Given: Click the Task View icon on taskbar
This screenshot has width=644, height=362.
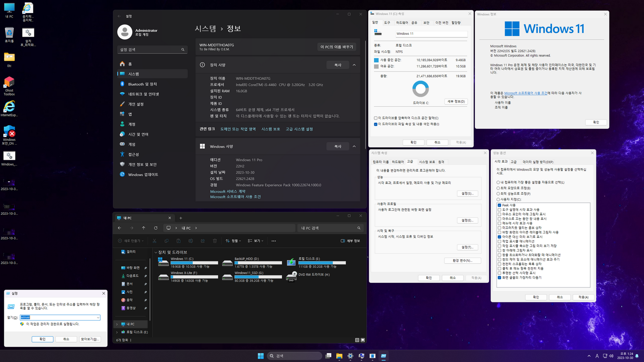Looking at the screenshot, I should tap(328, 356).
